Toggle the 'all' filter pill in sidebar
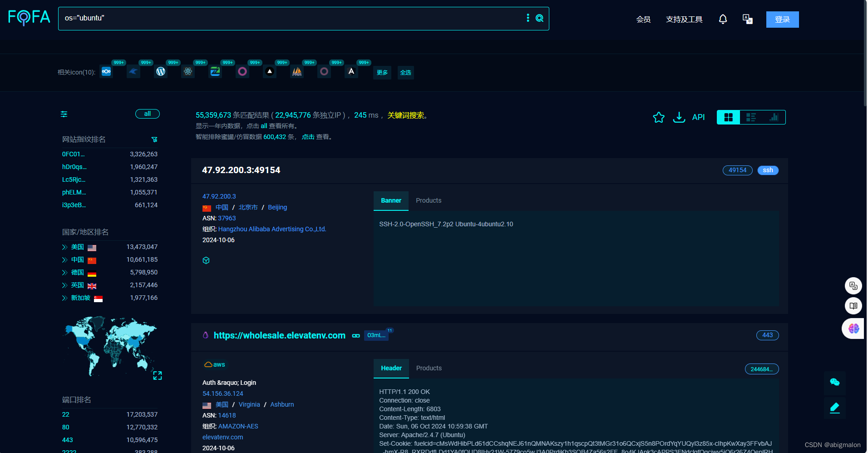 coord(148,114)
